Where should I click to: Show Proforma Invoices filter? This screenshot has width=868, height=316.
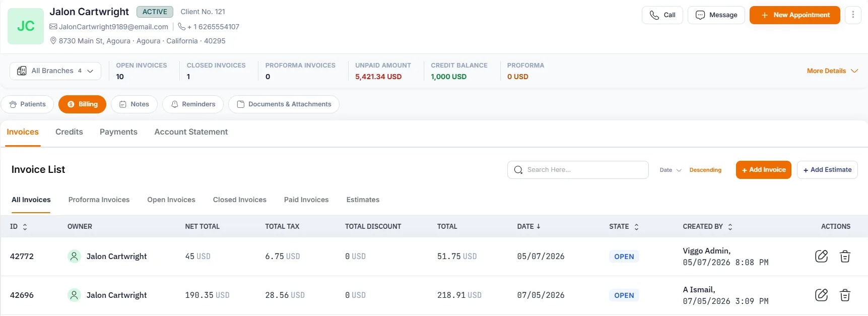pyautogui.click(x=99, y=200)
